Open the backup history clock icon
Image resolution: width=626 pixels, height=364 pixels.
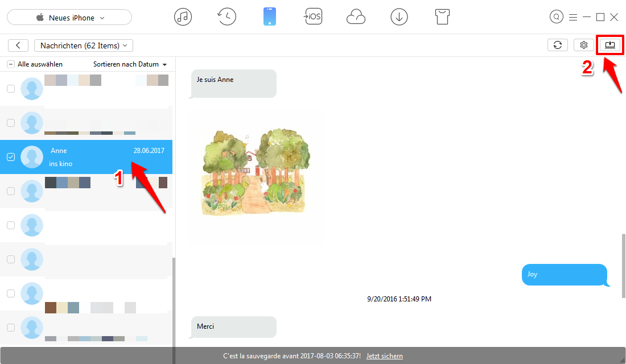click(226, 17)
